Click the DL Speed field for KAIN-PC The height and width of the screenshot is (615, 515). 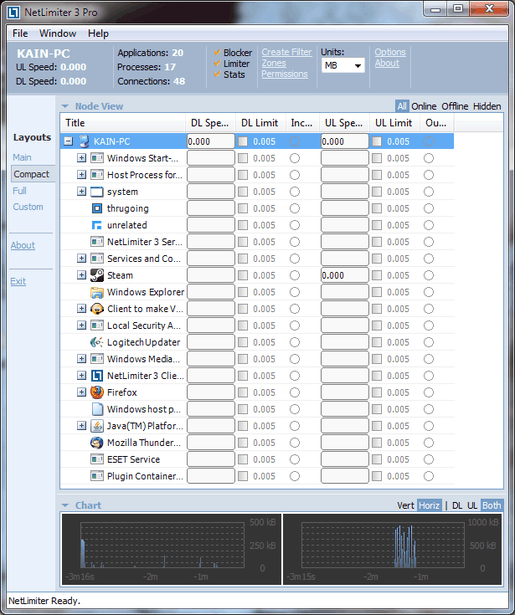[x=211, y=141]
